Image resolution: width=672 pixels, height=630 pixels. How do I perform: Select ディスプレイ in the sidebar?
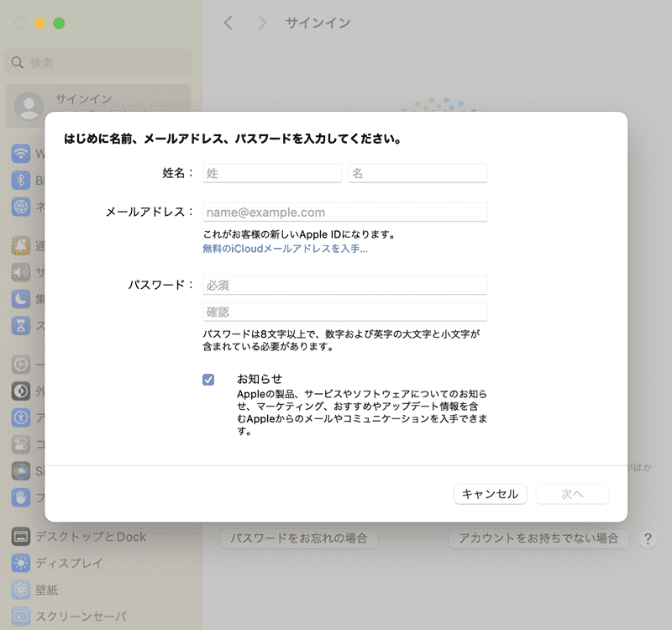tap(57, 563)
